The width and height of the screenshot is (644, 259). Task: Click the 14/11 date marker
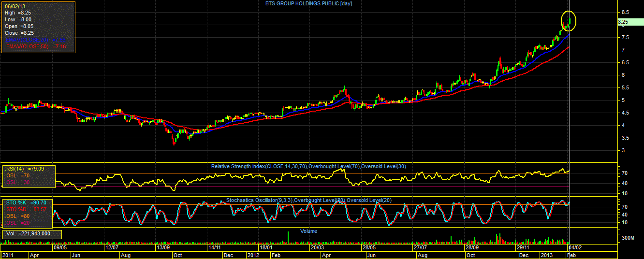[215, 247]
